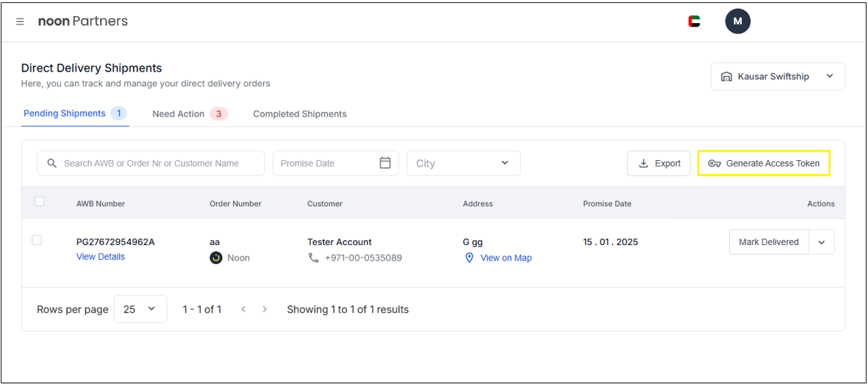
Task: Go to next page arrow
Action: coord(264,309)
